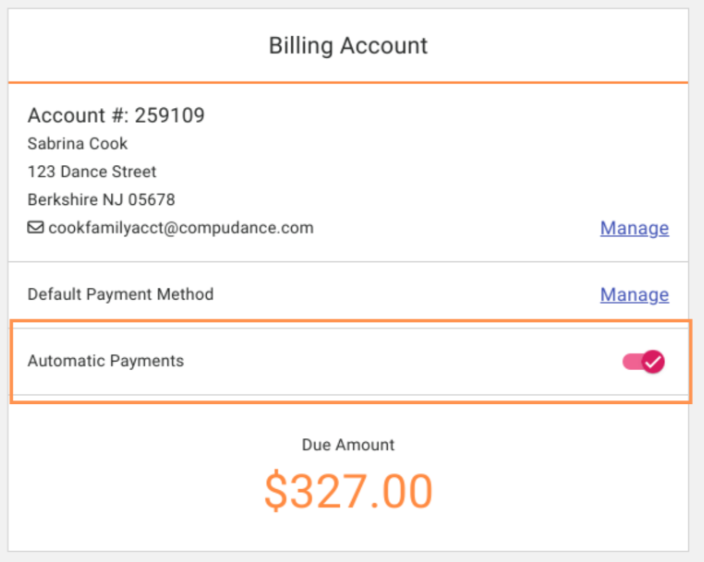The image size is (704, 562).
Task: Click the pink track of the toggle
Action: [631, 361]
